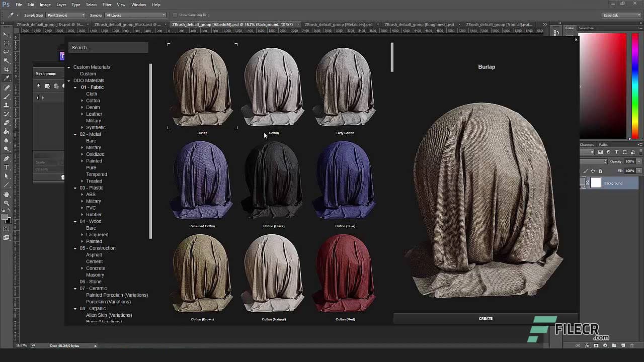Expand the 02 - Metal category
Screen dimensions: 644x362
tap(75, 134)
